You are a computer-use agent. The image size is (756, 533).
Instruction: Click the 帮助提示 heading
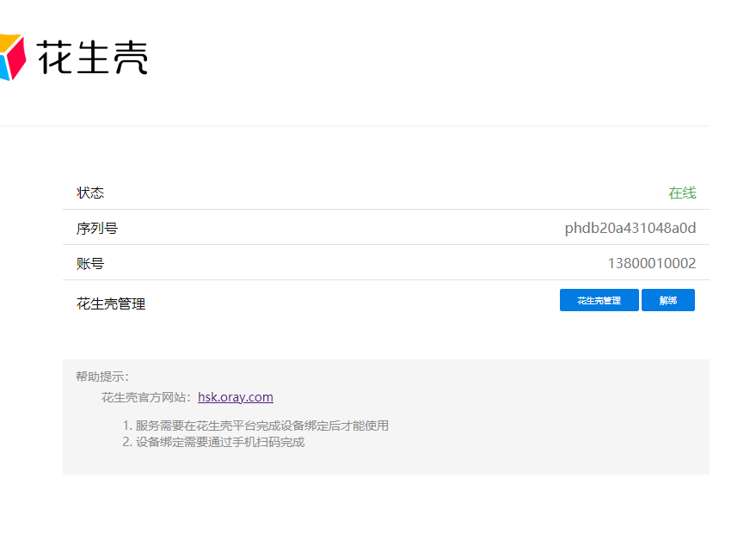[x=102, y=377]
